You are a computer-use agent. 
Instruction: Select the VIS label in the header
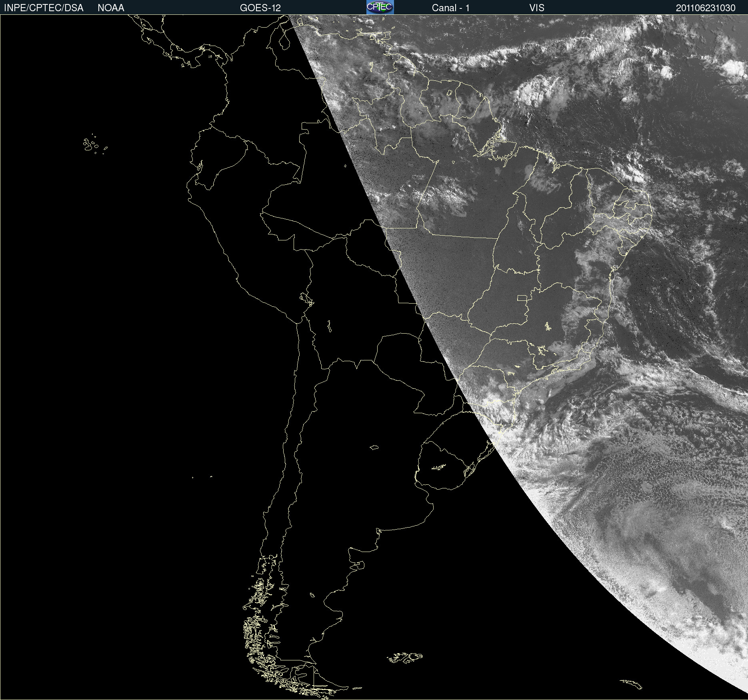click(537, 8)
